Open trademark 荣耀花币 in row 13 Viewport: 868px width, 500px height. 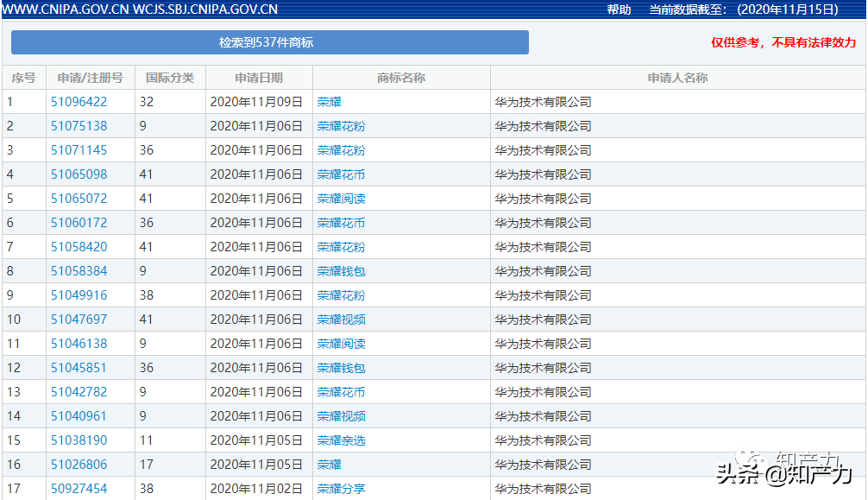click(341, 392)
